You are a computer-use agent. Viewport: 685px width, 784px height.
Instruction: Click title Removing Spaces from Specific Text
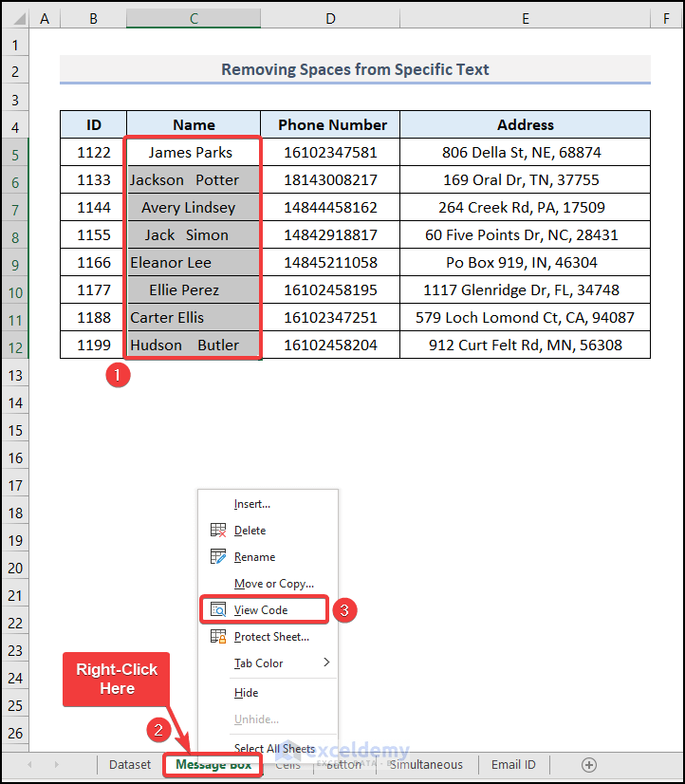point(355,69)
